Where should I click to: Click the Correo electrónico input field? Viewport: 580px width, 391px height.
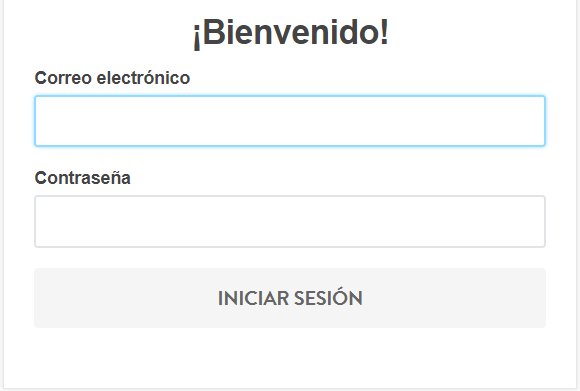pos(290,121)
